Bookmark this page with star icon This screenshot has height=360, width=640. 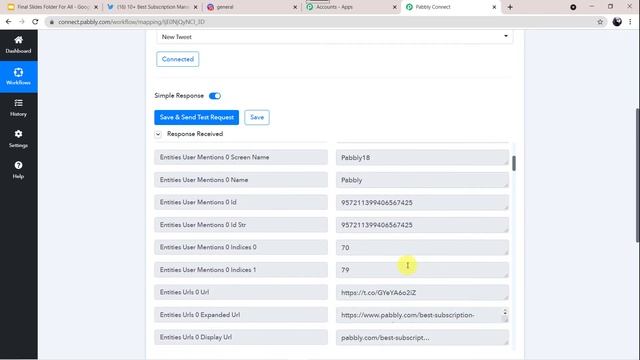pos(600,22)
